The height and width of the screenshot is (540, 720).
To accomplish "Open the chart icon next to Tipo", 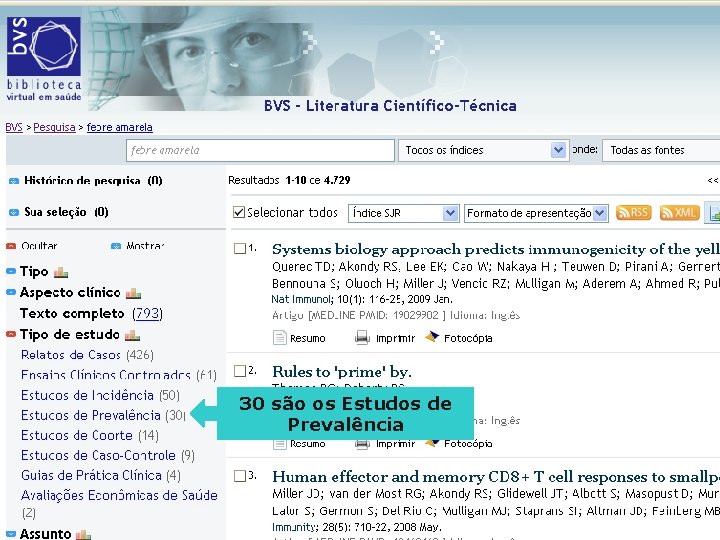I will pos(61,273).
